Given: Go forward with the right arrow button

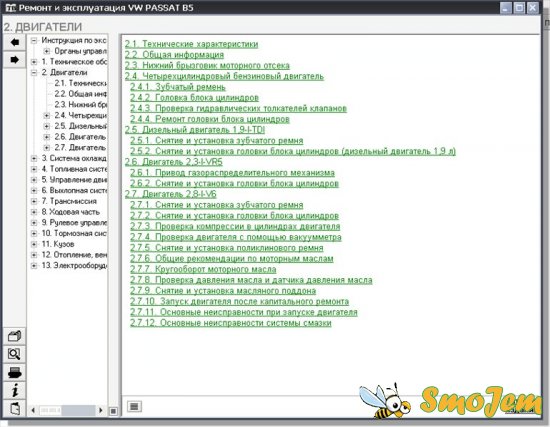Looking at the screenshot, I should 14,60.
